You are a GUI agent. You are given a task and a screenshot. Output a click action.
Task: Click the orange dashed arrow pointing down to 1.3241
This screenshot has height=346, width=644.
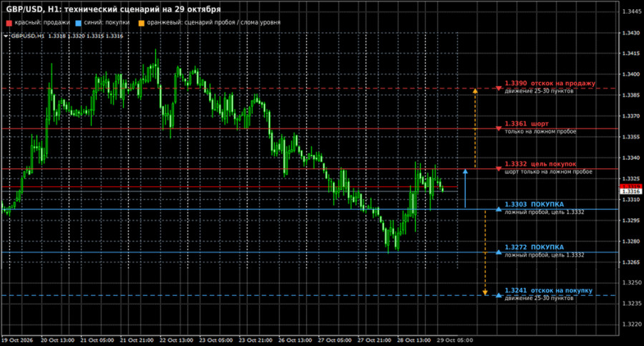point(485,253)
